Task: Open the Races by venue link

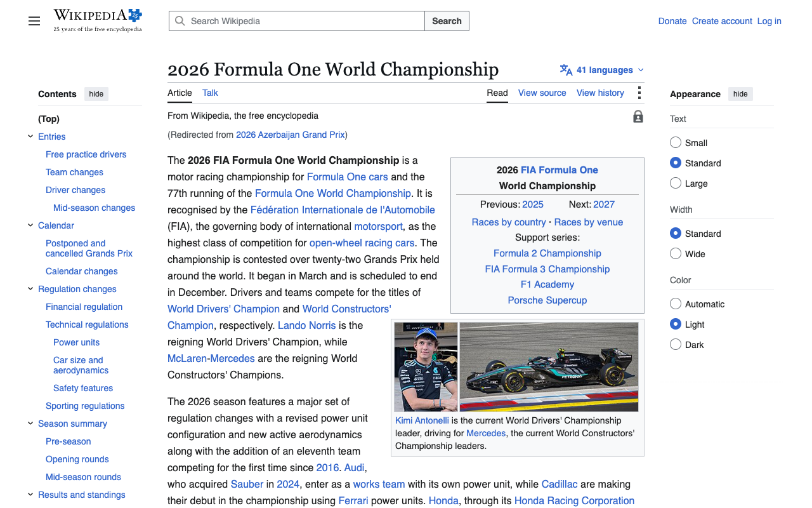Action: click(589, 222)
